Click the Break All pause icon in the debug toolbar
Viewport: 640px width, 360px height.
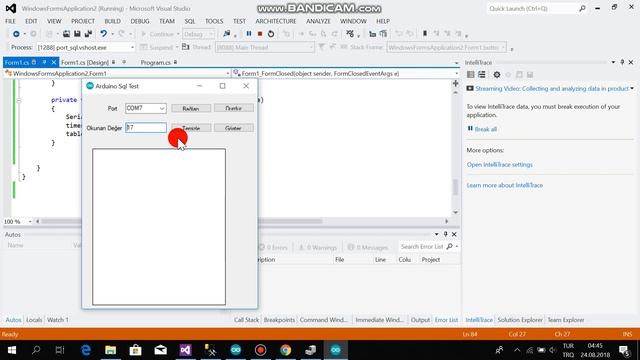(x=249, y=34)
